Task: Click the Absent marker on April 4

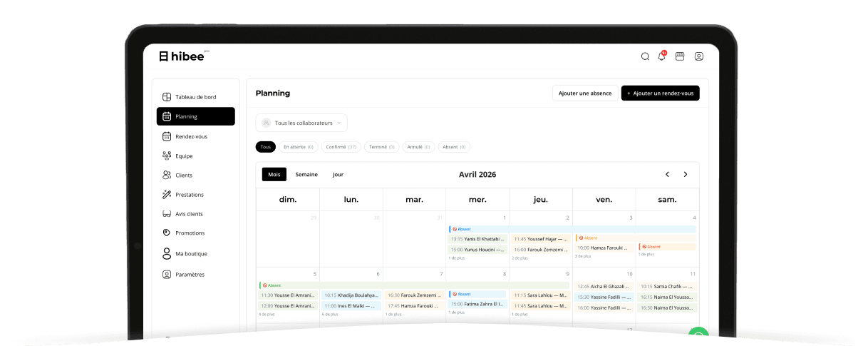Action: (x=667, y=246)
